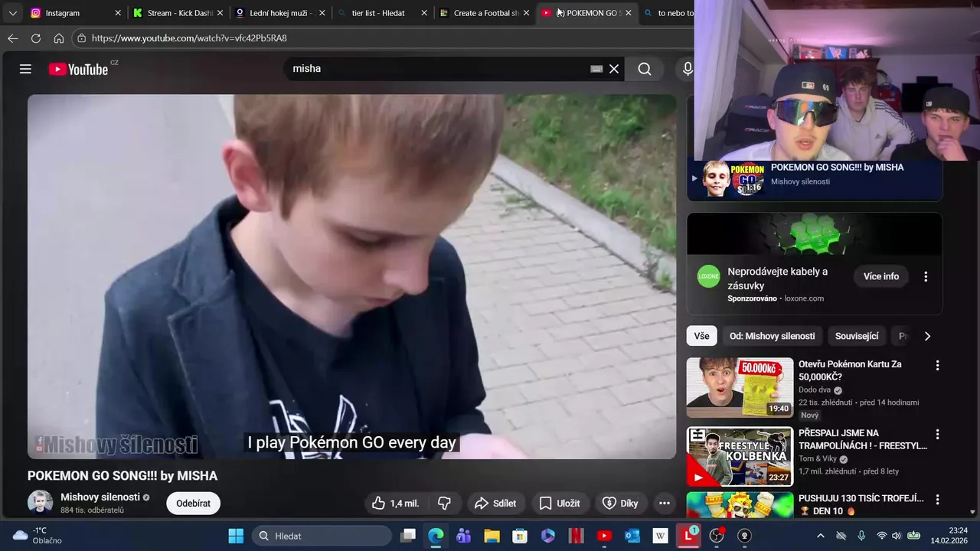Open more actions ellipsis under video
980x551 pixels.
click(665, 504)
